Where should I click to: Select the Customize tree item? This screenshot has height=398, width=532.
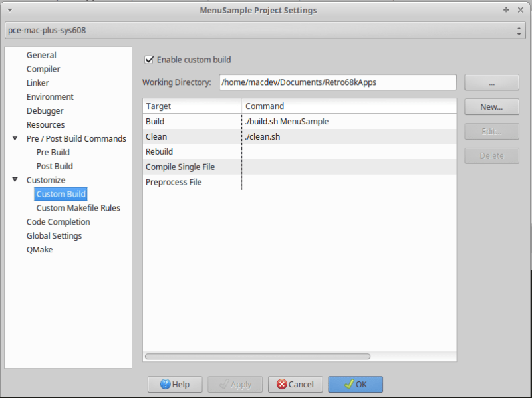coord(46,180)
